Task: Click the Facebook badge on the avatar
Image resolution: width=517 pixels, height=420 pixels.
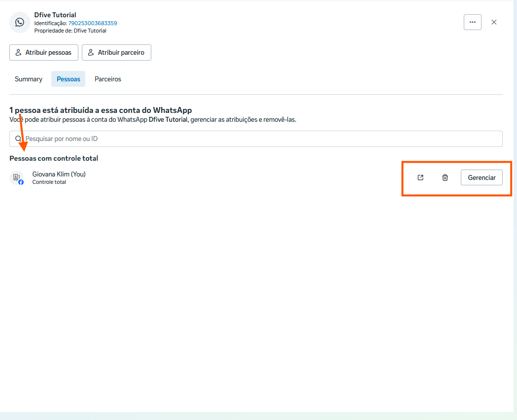Action: 21,182
